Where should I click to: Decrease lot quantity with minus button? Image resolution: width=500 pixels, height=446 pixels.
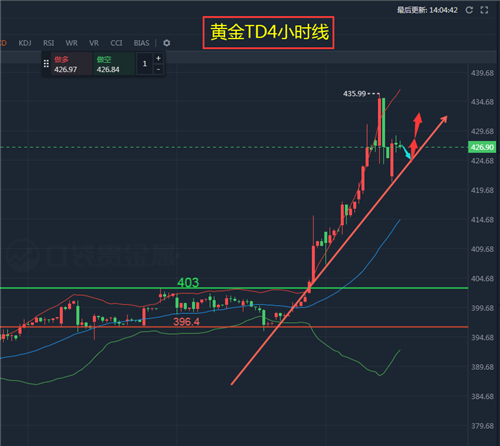coord(158,69)
